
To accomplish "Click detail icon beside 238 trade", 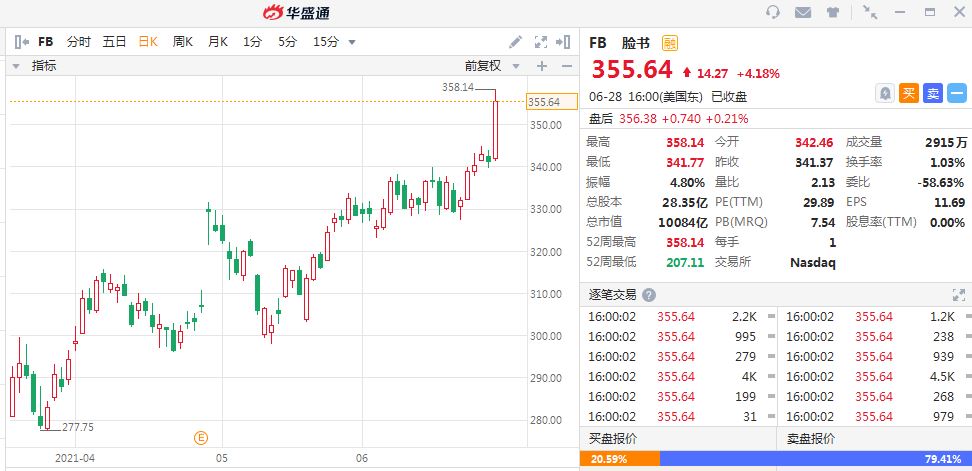I will pos(969,337).
